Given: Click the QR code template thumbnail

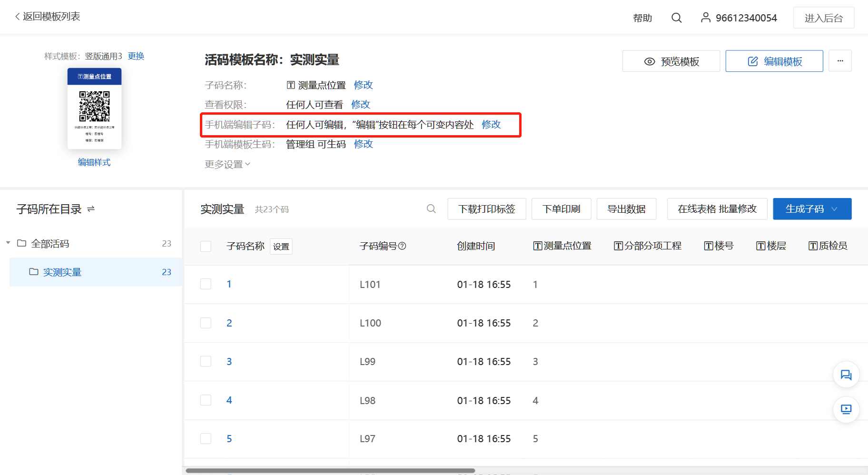Looking at the screenshot, I should [x=94, y=109].
